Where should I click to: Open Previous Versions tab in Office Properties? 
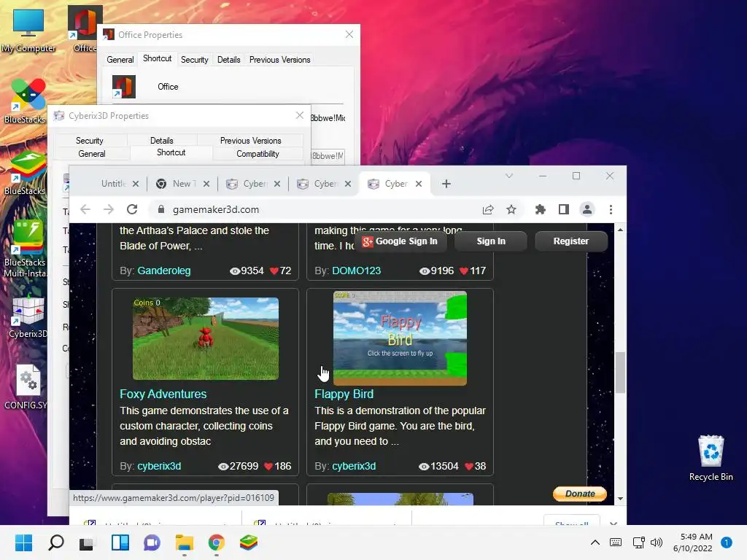279,60
